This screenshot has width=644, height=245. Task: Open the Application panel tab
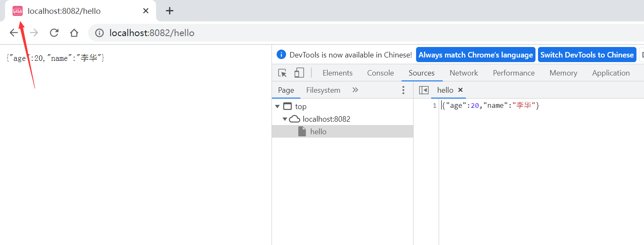611,73
